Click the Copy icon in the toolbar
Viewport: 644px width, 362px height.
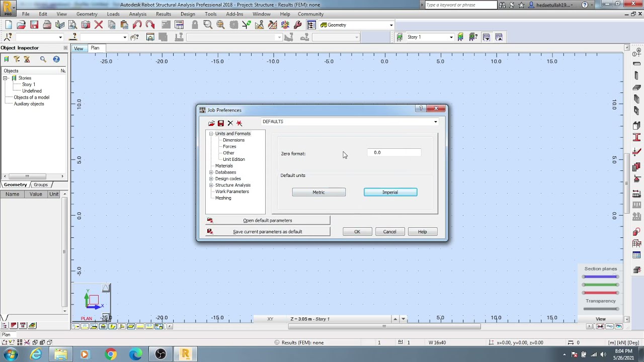pos(112,25)
